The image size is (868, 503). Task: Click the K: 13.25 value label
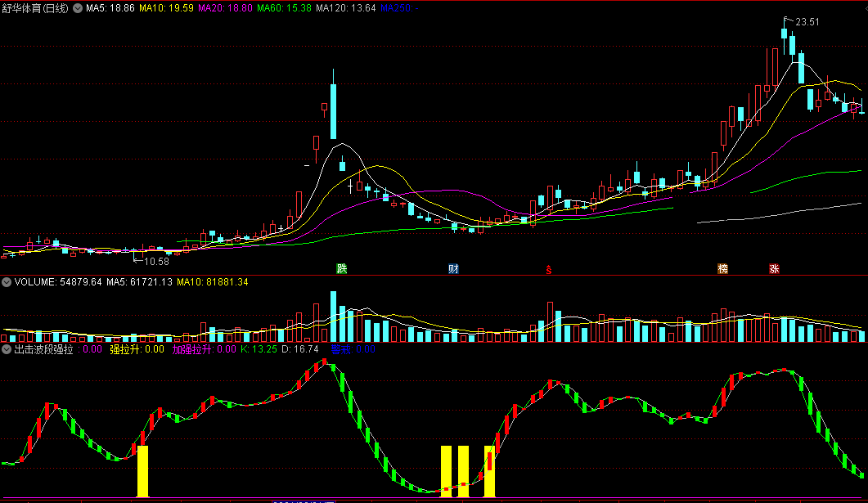pos(259,349)
